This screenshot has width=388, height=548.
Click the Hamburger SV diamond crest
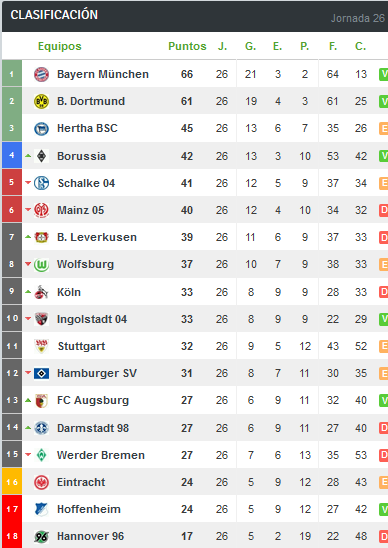pos(41,374)
